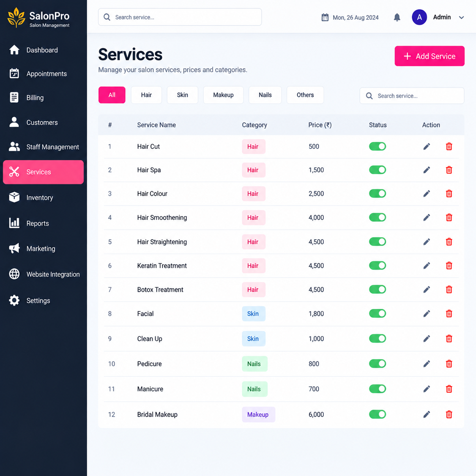Go to Appointments in the sidebar
The image size is (476, 476).
point(43,74)
